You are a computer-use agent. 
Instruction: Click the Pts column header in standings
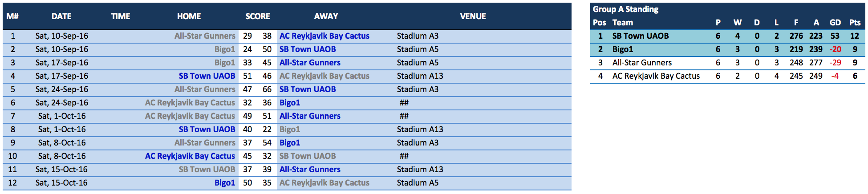point(855,23)
